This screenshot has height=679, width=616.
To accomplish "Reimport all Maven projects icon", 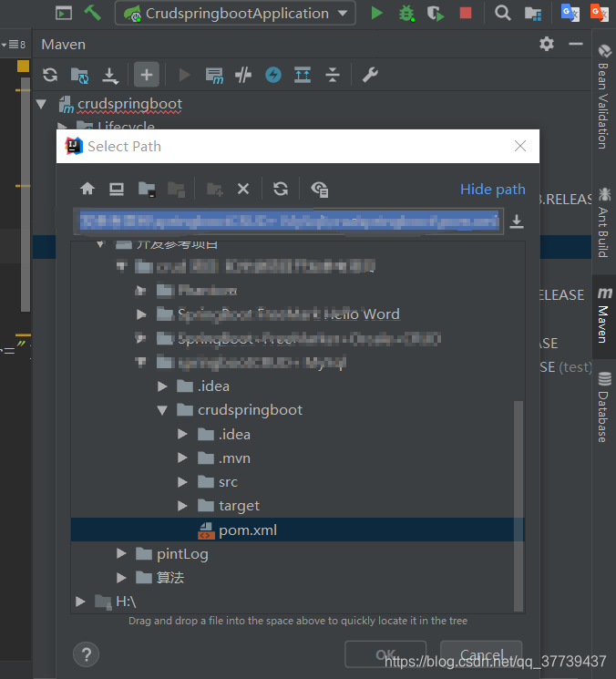I will click(50, 75).
